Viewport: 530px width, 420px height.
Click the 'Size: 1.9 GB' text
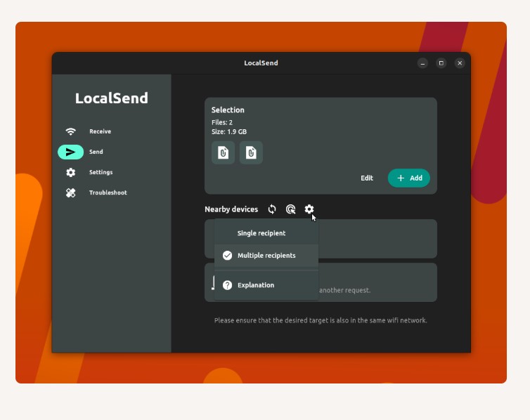[x=229, y=131]
